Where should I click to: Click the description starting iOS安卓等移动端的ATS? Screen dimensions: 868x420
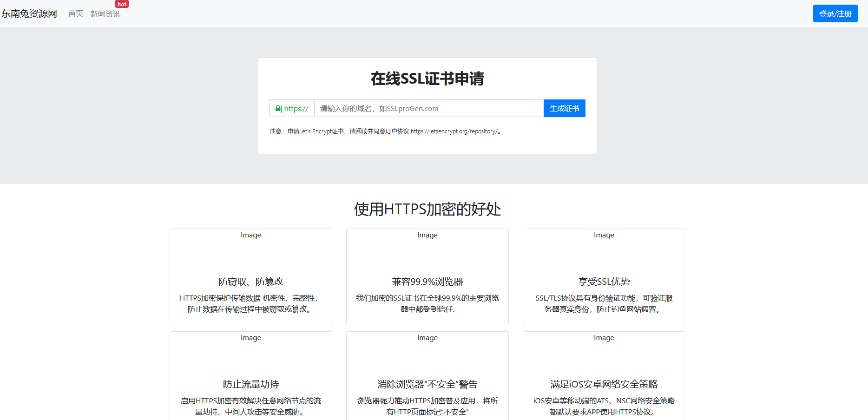click(x=604, y=407)
